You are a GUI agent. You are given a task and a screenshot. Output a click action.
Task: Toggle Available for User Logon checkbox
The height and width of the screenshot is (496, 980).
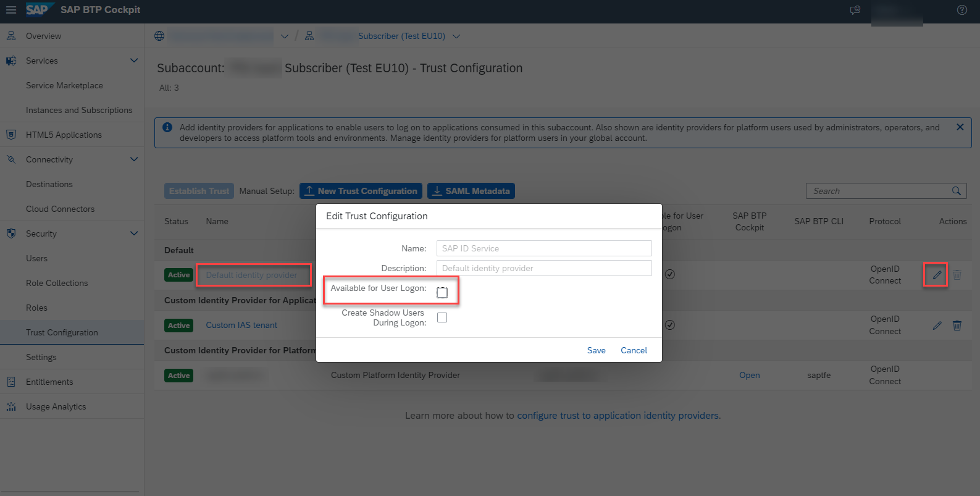[x=442, y=293]
